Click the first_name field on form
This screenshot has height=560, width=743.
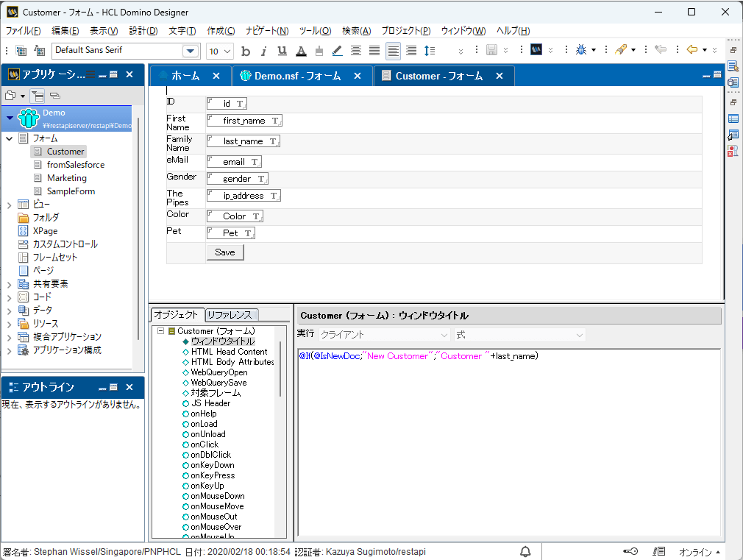tap(244, 121)
